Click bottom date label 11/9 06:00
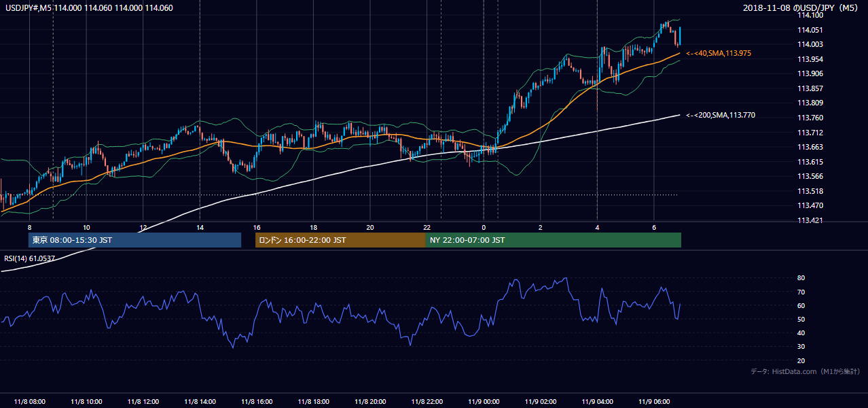 [653, 402]
